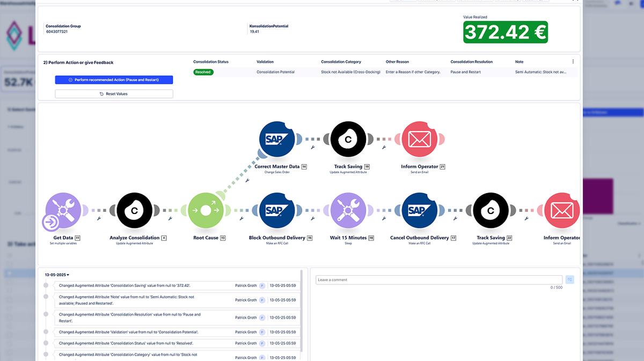Select the Analyze Consolidation node

(134, 211)
